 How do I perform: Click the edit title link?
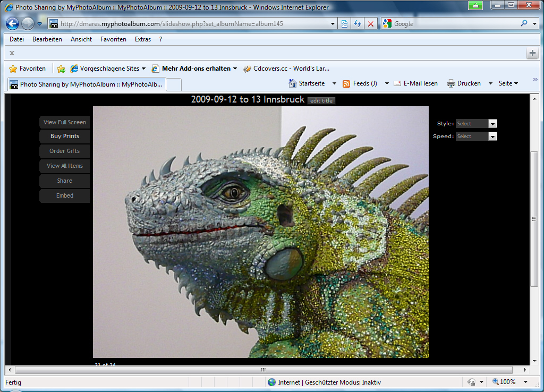coord(321,101)
